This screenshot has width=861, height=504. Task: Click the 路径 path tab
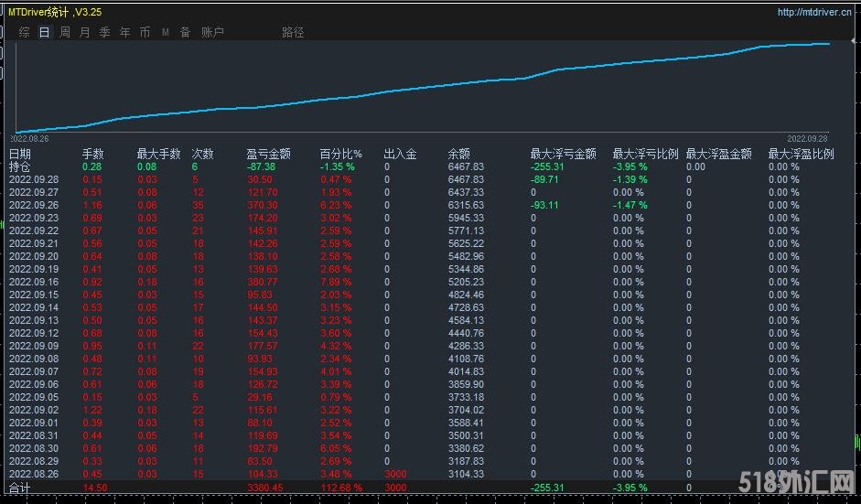tap(293, 32)
